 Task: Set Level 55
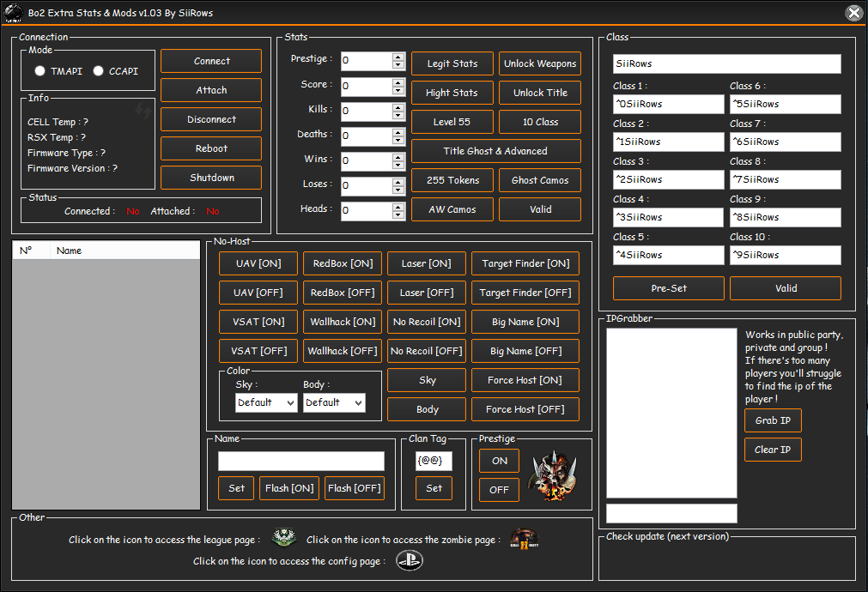click(x=452, y=122)
